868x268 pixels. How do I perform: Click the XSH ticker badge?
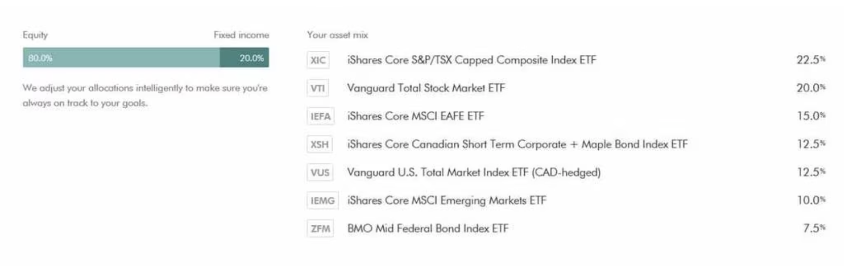click(x=319, y=145)
